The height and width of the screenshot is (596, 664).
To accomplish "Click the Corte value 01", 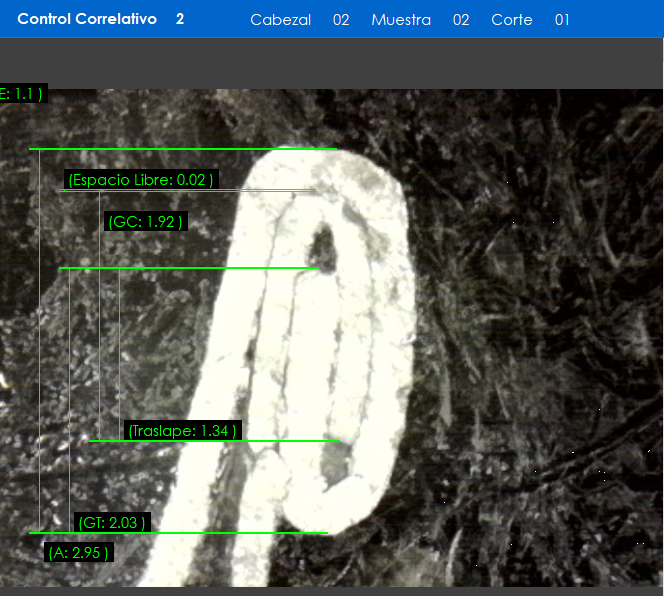I will click(562, 20).
